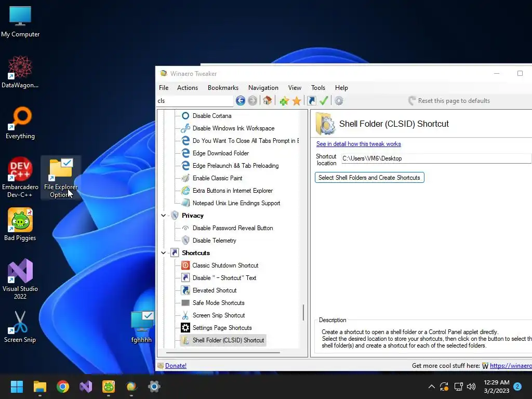Select Disable Cortana in the tree

[212, 116]
